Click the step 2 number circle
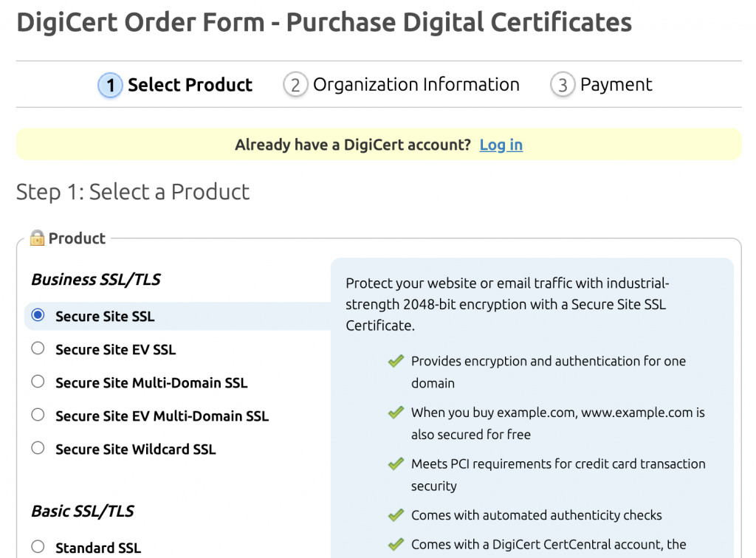This screenshot has width=756, height=558. point(295,86)
